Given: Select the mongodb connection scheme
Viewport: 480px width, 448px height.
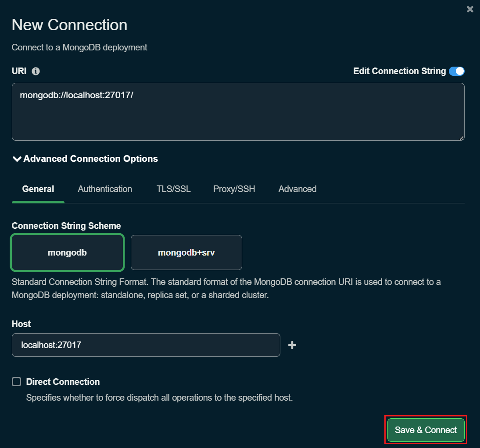Looking at the screenshot, I should click(x=67, y=252).
